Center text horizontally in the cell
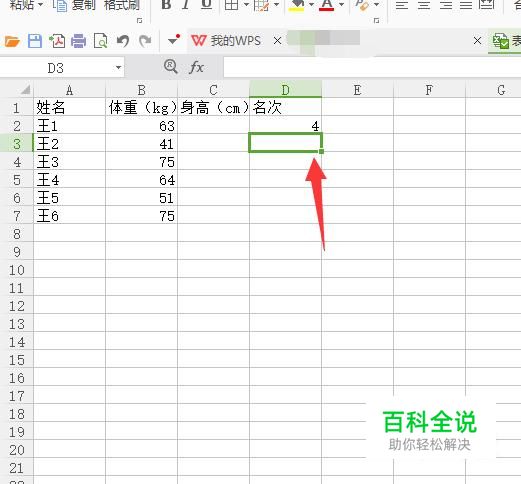The height and width of the screenshot is (484, 521). click(x=424, y=5)
